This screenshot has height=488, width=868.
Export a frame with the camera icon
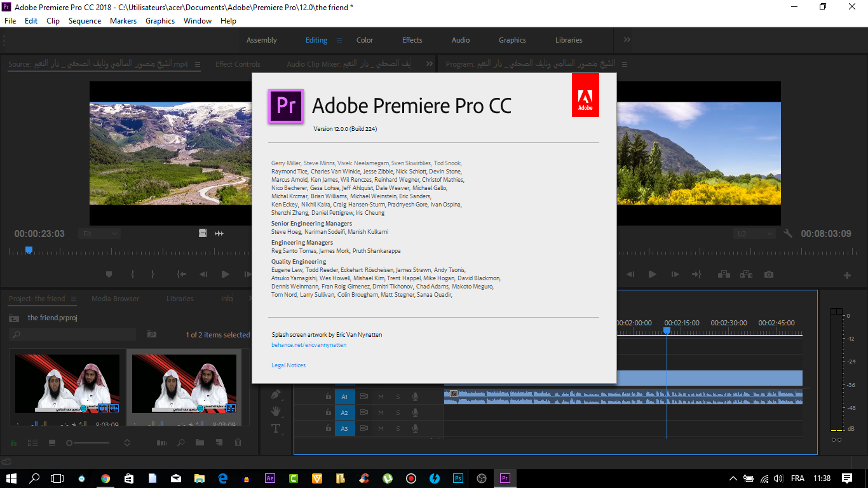pos(769,274)
